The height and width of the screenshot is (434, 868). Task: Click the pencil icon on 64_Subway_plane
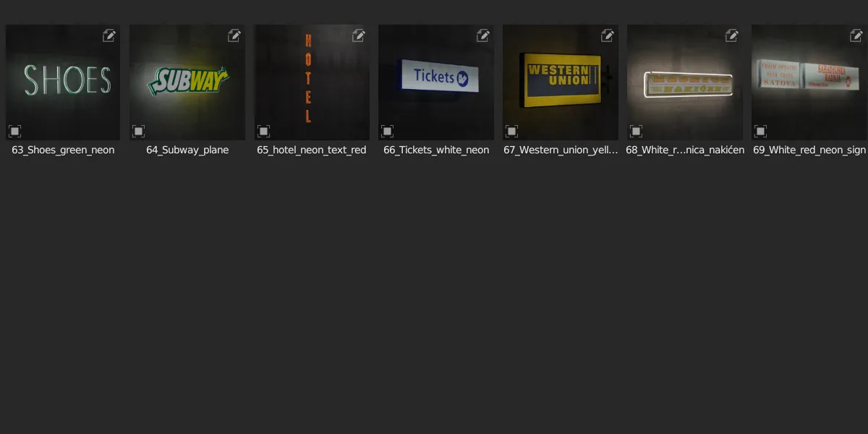click(234, 35)
